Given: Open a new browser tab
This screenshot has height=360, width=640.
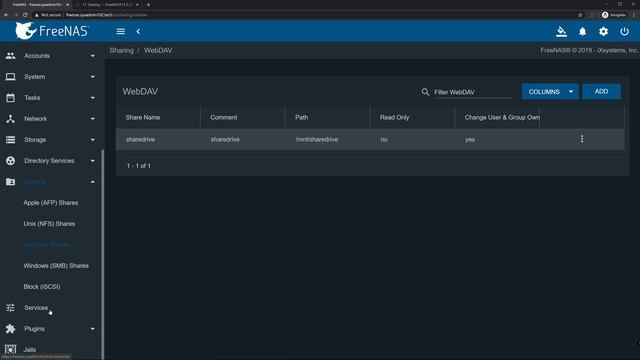Looking at the screenshot, I should [148, 4].
